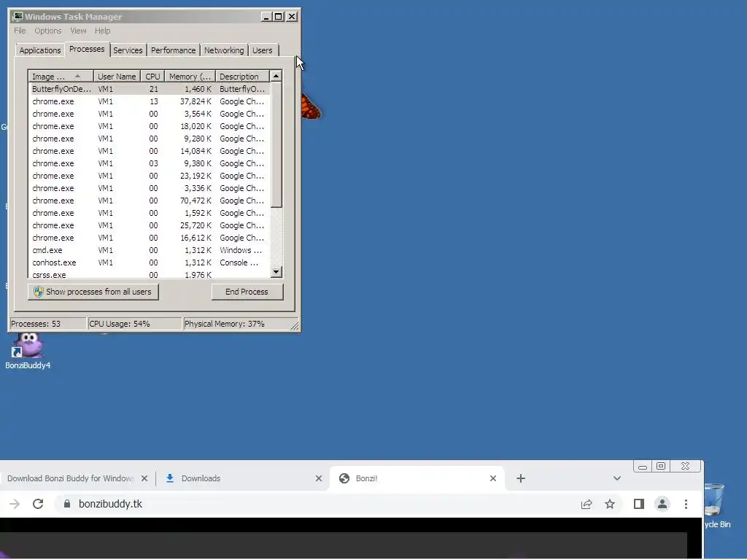Switch to the Networking tab

pos(224,50)
